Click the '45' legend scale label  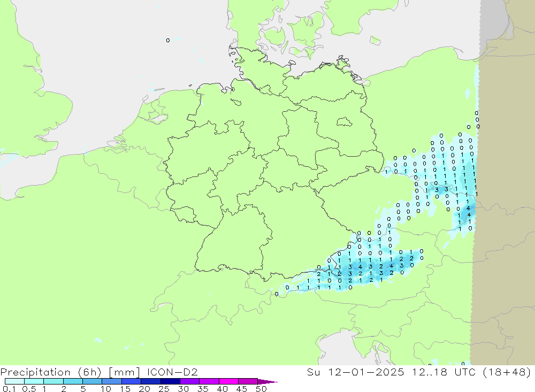242,389
